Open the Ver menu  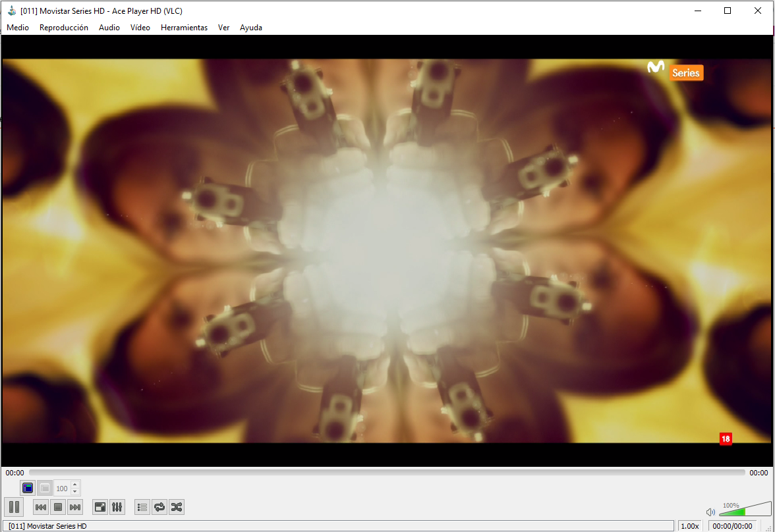[x=224, y=28]
